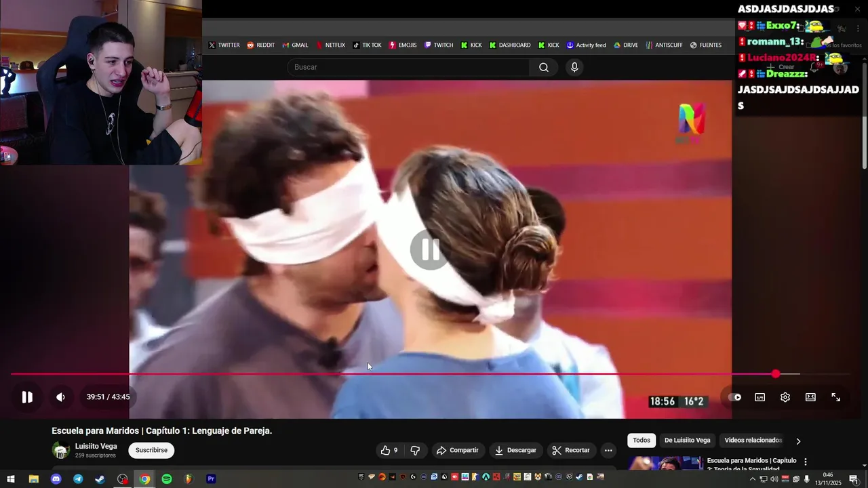Viewport: 868px width, 488px height.
Task: Open the Luisiito Vega channel name
Action: click(96, 446)
